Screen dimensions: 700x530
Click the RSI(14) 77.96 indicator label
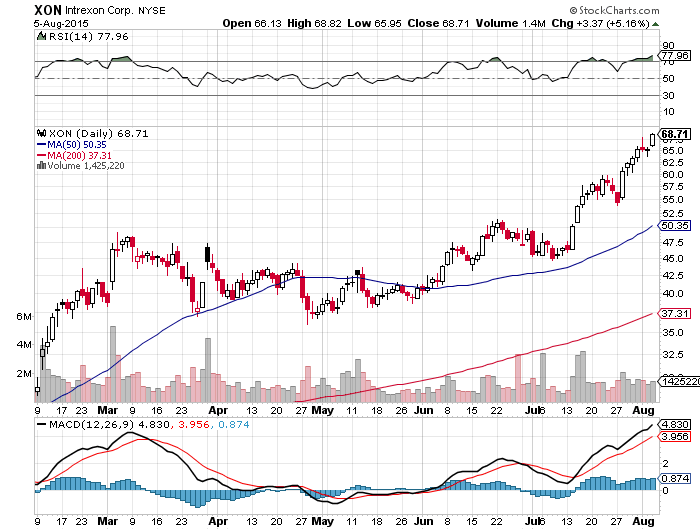[88, 36]
